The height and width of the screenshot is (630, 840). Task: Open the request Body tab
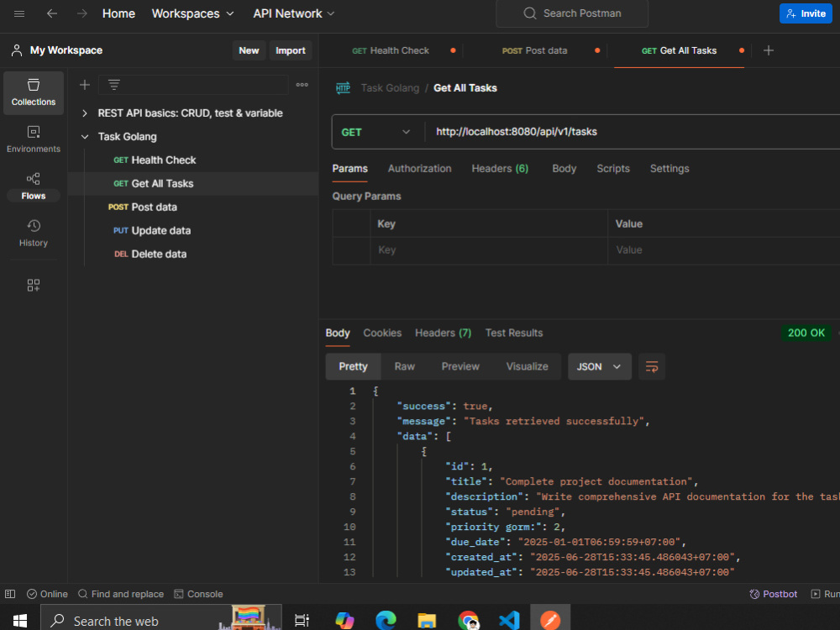click(x=564, y=168)
